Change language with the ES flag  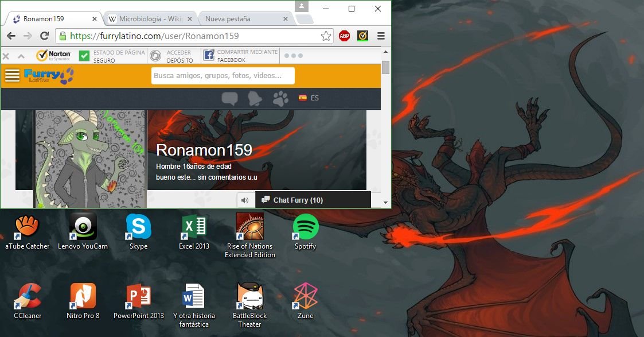pyautogui.click(x=309, y=98)
